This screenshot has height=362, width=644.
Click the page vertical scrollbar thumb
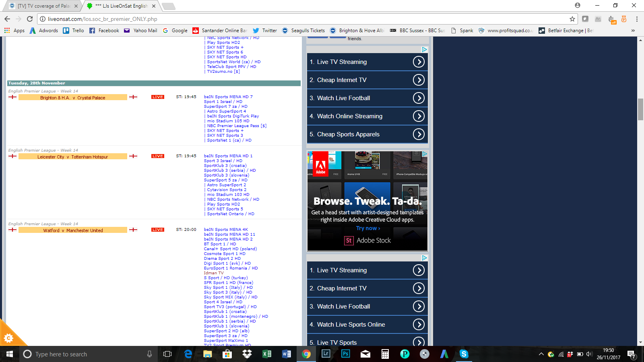(x=640, y=109)
